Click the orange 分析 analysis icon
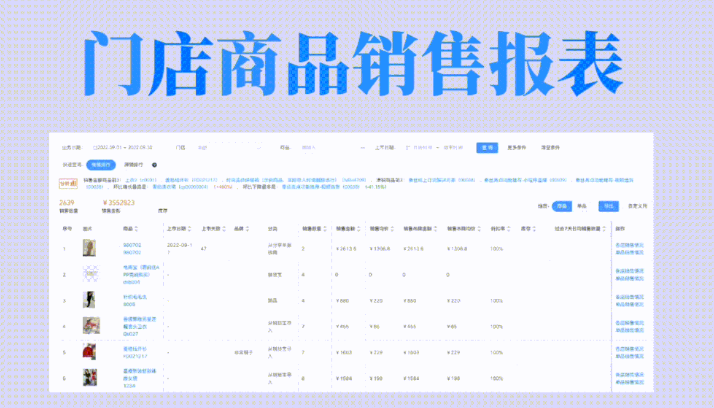The image size is (714, 408). (68, 184)
